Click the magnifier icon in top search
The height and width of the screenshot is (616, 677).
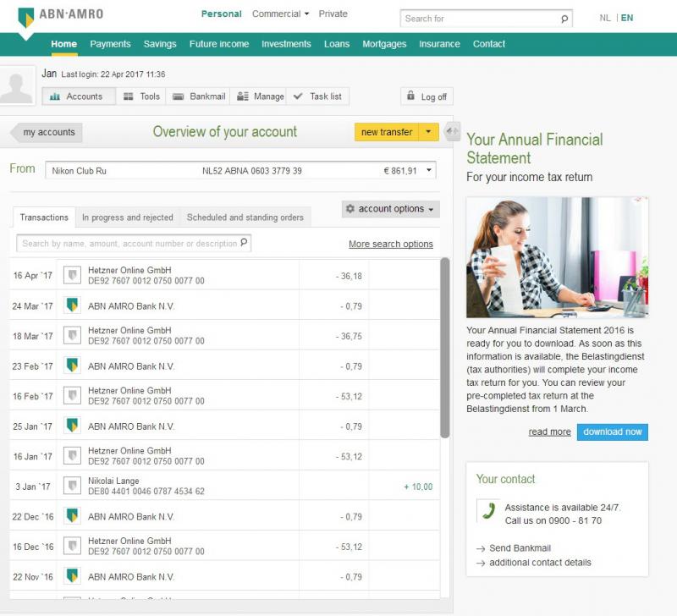tap(564, 19)
